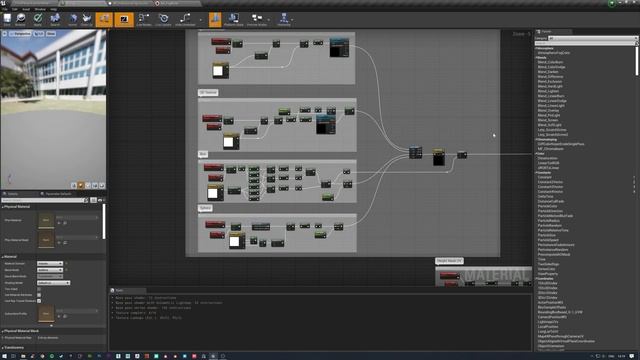Image resolution: width=640 pixels, height=360 pixels.
Task: Open the arrow dropdown next to Hide Unrelated
Action: 200,20
